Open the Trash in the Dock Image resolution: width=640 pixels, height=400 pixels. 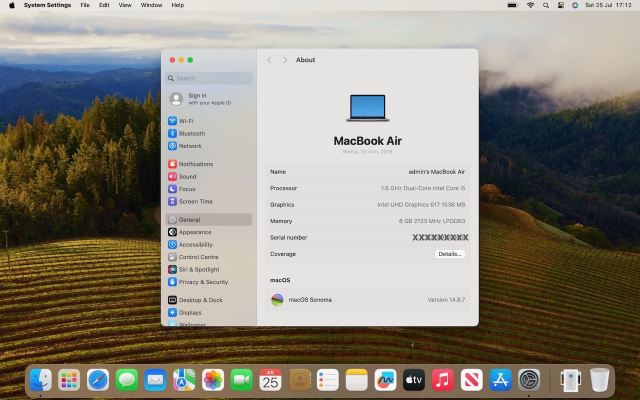tap(600, 380)
